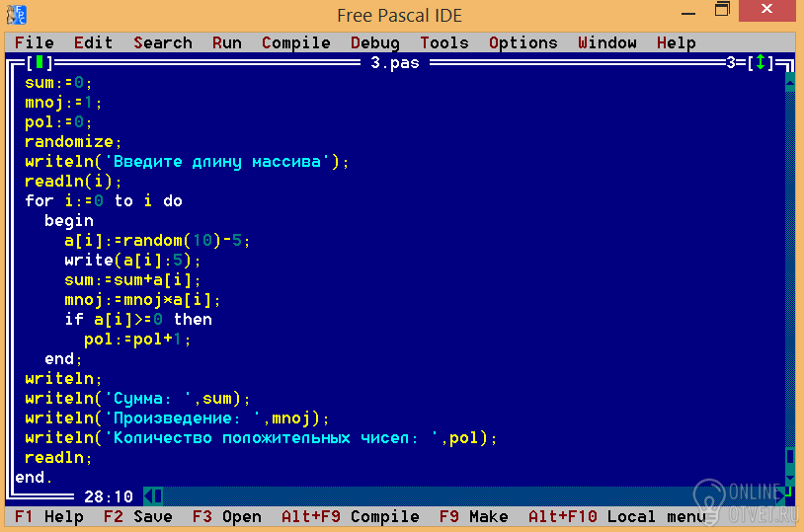
Task: Open the Tools menu
Action: 444,42
